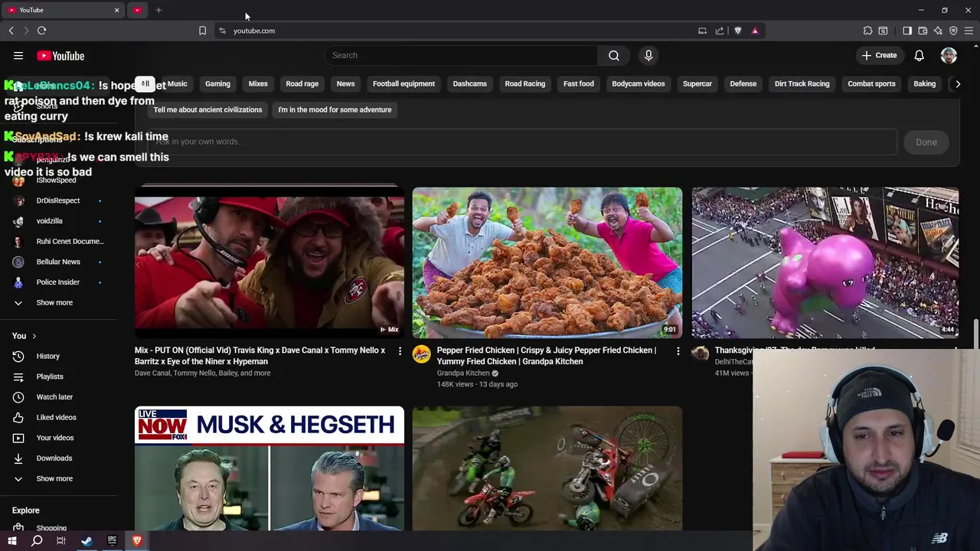Open Steam from the taskbar

pos(87,541)
